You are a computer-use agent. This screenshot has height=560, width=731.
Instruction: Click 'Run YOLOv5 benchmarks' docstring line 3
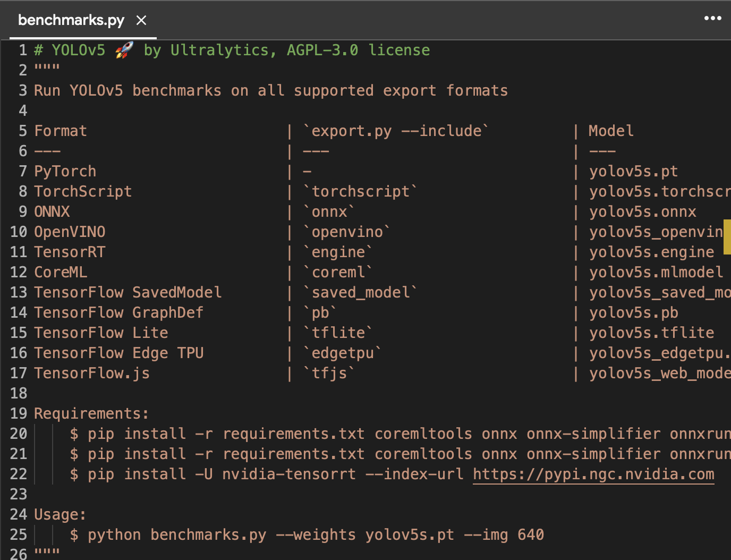click(127, 90)
